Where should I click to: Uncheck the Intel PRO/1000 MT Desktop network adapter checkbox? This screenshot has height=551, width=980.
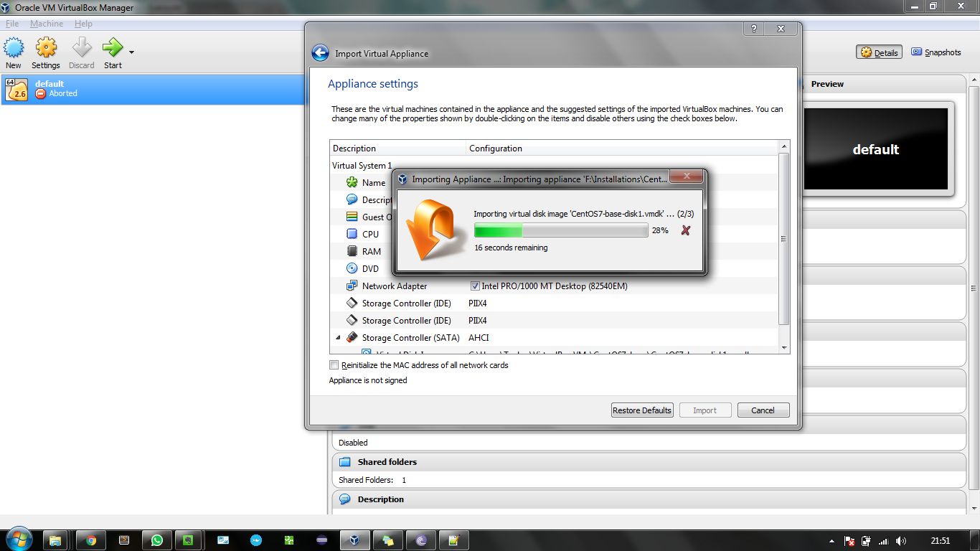coord(475,286)
